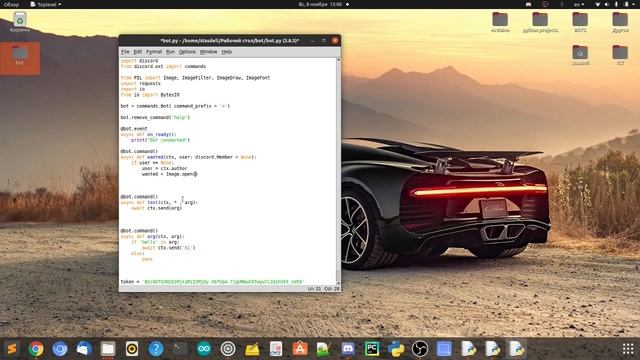Image resolution: width=640 pixels, height=360 pixels.
Task: Click the line 'import requests' in the editor
Action: coord(140,83)
